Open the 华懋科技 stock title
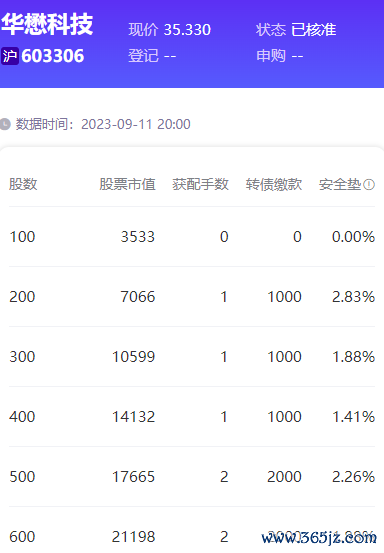Screen dimensions: 384x553 (x=47, y=24)
